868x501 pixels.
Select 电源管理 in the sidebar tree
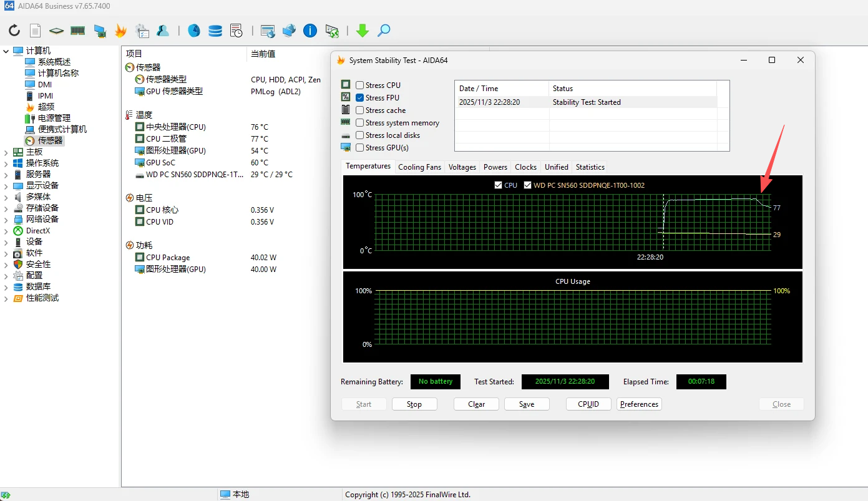54,118
